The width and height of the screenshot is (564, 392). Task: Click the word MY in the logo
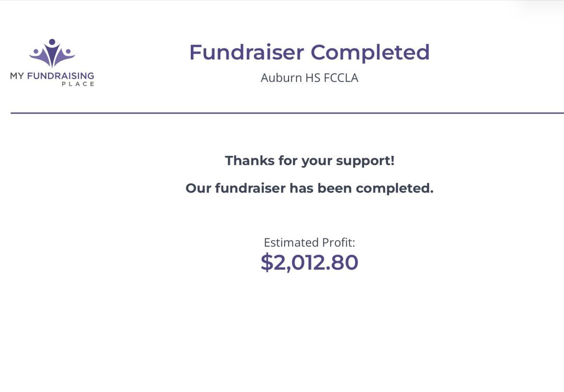pos(17,76)
